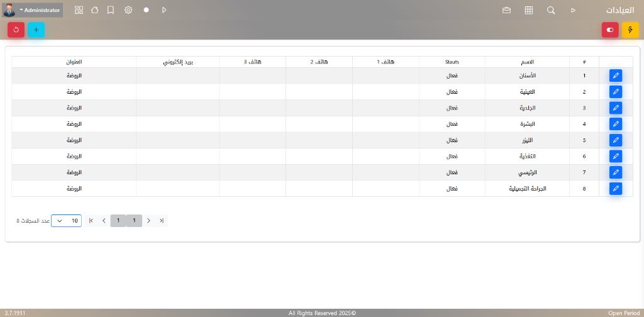Image resolution: width=644 pixels, height=317 pixels.
Task: Expand the small arrow beside العيادات title
Action: pos(573,10)
